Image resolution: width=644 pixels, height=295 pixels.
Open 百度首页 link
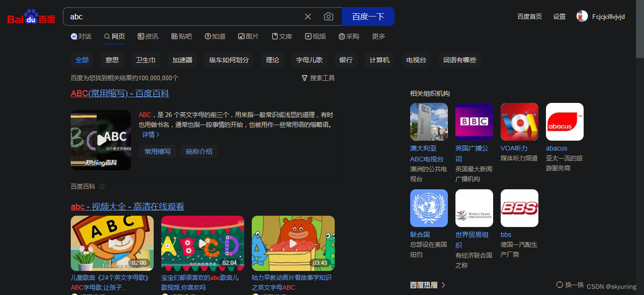tap(529, 17)
